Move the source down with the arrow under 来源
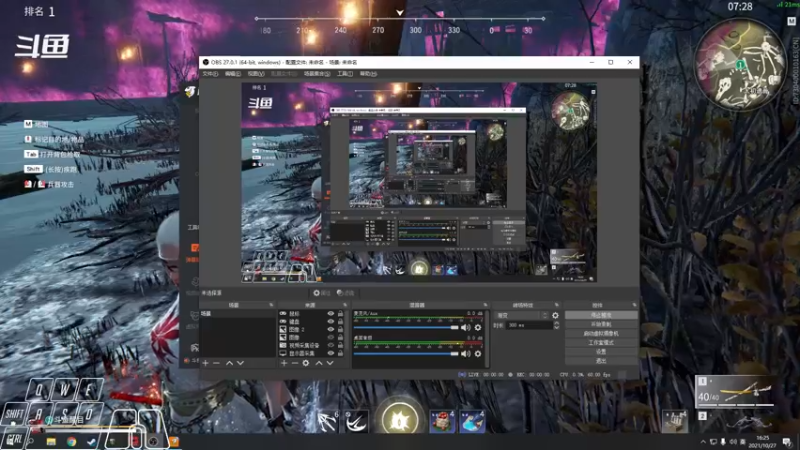Screen dimensions: 800x450 (330, 363)
